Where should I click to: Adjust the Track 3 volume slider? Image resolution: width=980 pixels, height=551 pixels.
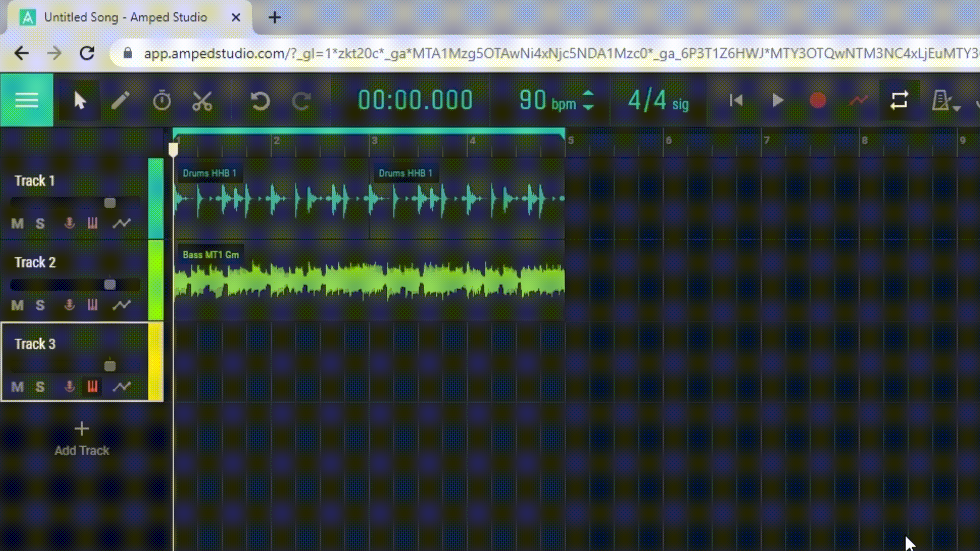pyautogui.click(x=109, y=366)
